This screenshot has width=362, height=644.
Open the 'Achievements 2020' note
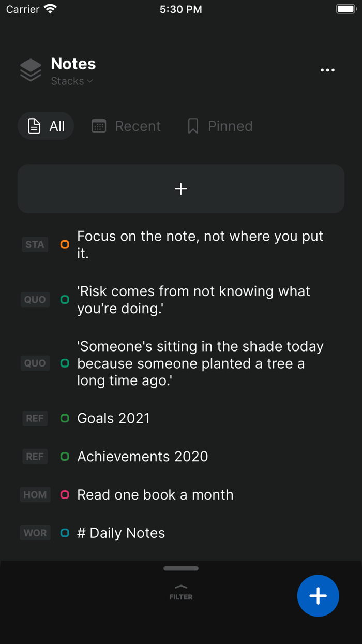[143, 456]
